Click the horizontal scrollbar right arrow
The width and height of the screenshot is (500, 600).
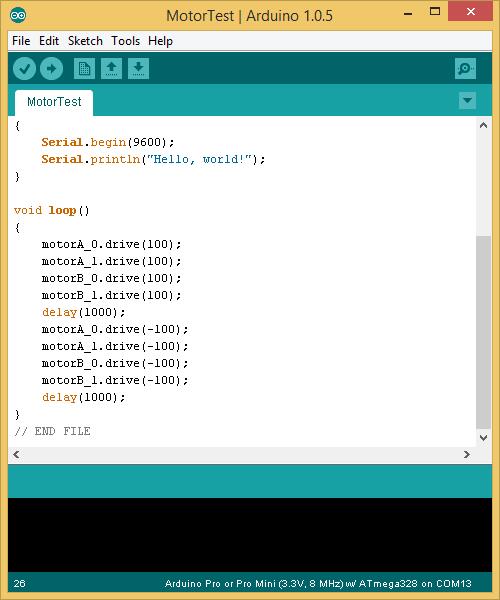pos(467,455)
